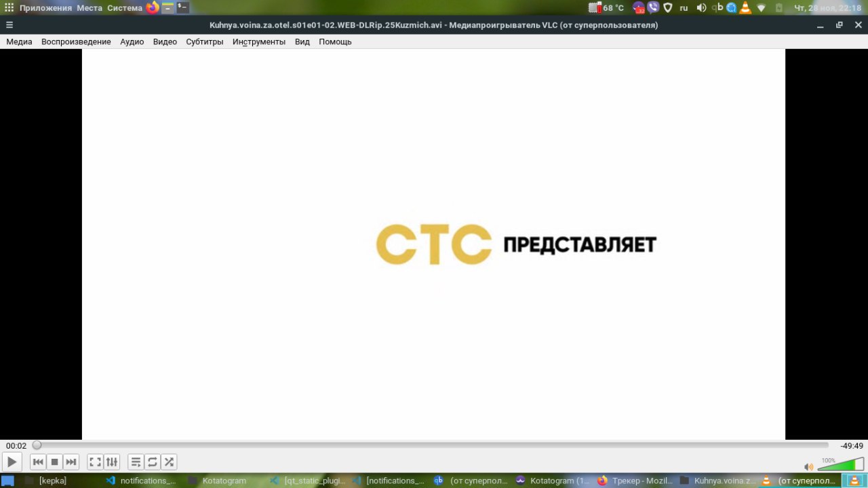Switch to Kotatogram (1... taskbar window
Image resolution: width=868 pixels, height=488 pixels.
pyautogui.click(x=552, y=481)
